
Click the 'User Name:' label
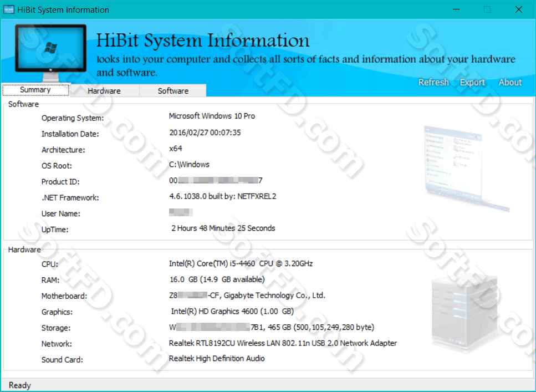click(x=61, y=214)
